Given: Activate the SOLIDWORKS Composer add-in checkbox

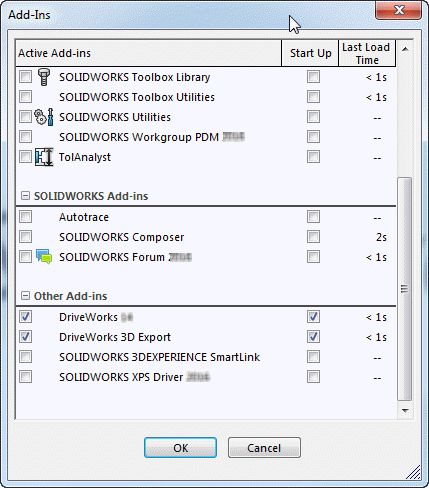Looking at the screenshot, I should [x=25, y=237].
